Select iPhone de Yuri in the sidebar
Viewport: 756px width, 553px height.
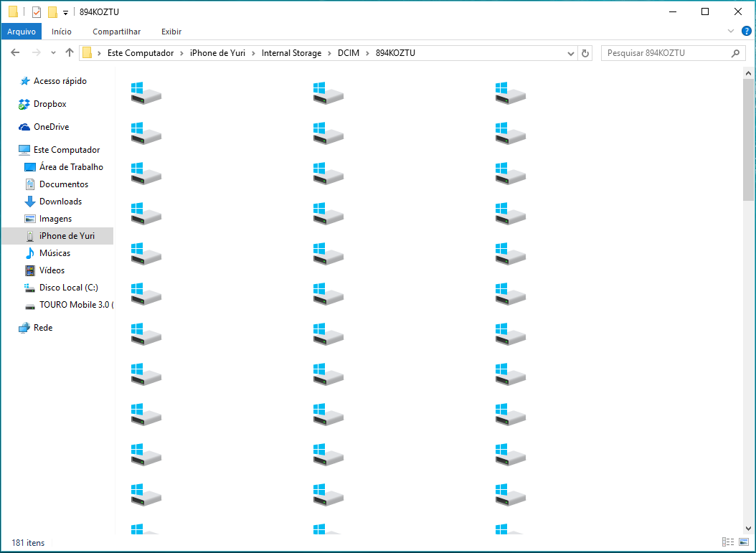[58, 236]
